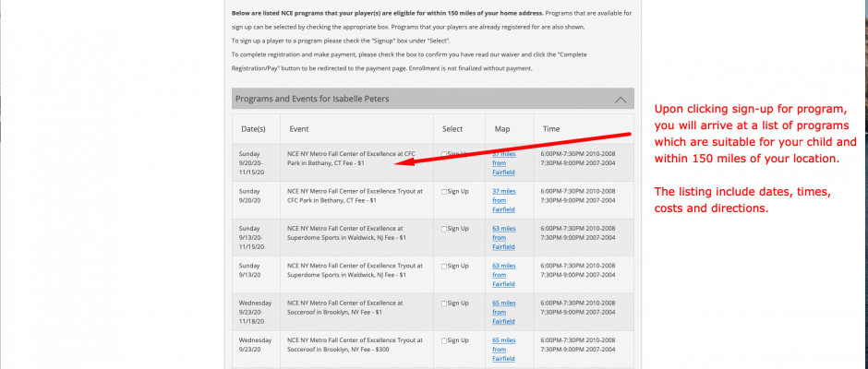Select event text Tryout at Socceroof Fee - $300
The width and height of the screenshot is (868, 369).
pyautogui.click(x=355, y=345)
